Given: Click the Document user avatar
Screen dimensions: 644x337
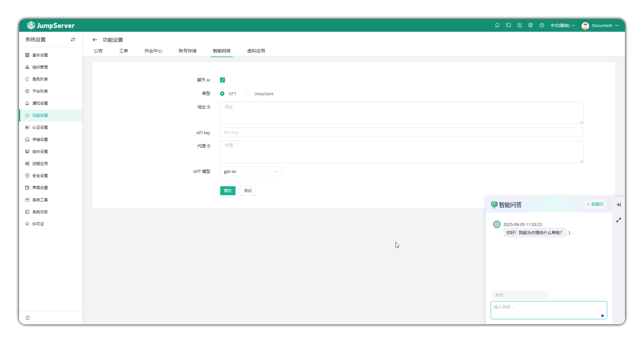Looking at the screenshot, I should tap(585, 26).
